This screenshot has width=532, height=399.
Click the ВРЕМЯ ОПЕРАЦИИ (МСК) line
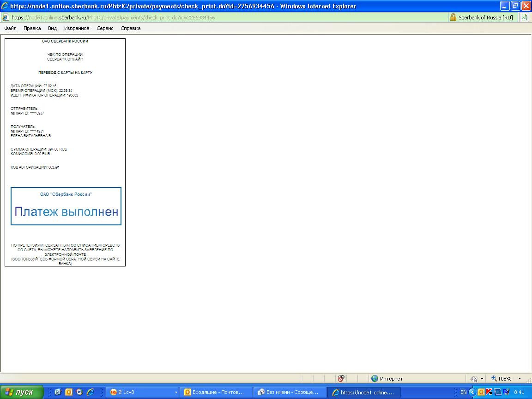coord(42,91)
